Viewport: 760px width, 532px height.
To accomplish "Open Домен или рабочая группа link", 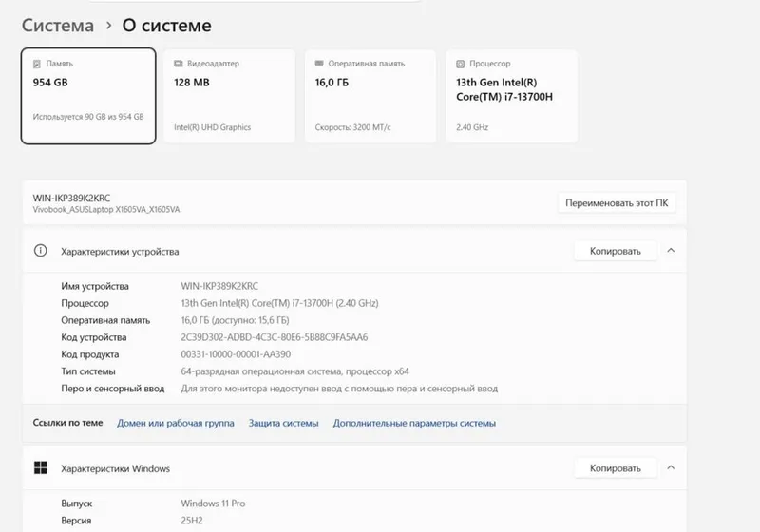I will click(x=176, y=423).
